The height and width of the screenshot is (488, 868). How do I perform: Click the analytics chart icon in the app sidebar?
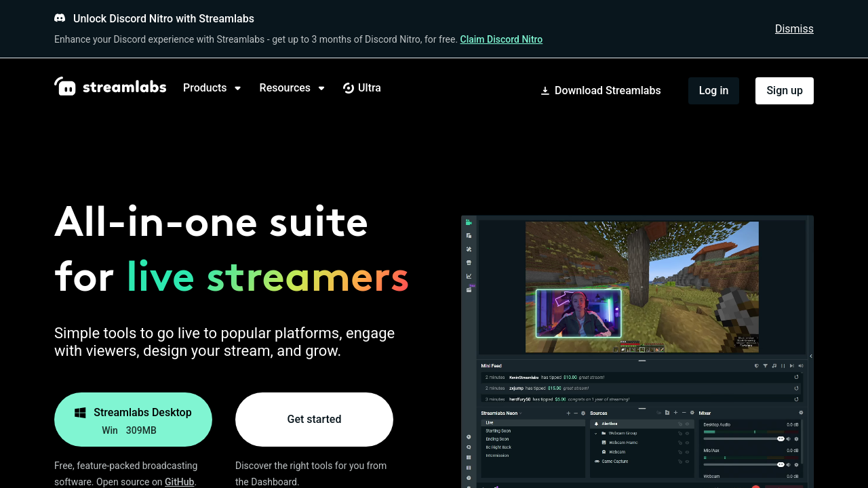point(469,276)
